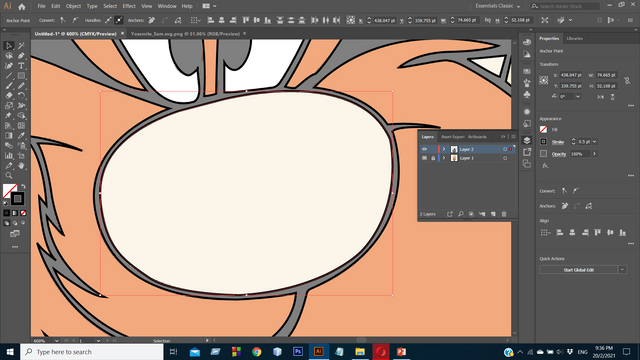Locate object magnifier in Layers panel
The height and width of the screenshot is (360, 640).
point(460,214)
